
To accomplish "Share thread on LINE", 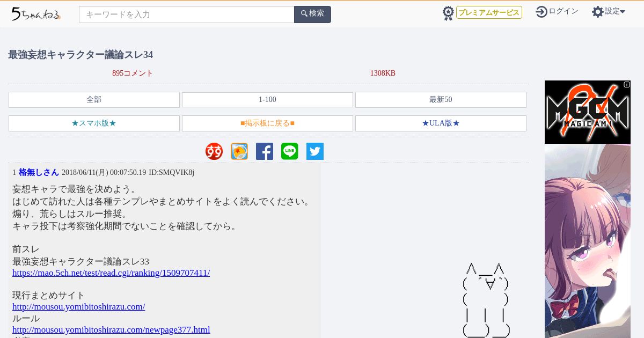I will point(290,151).
